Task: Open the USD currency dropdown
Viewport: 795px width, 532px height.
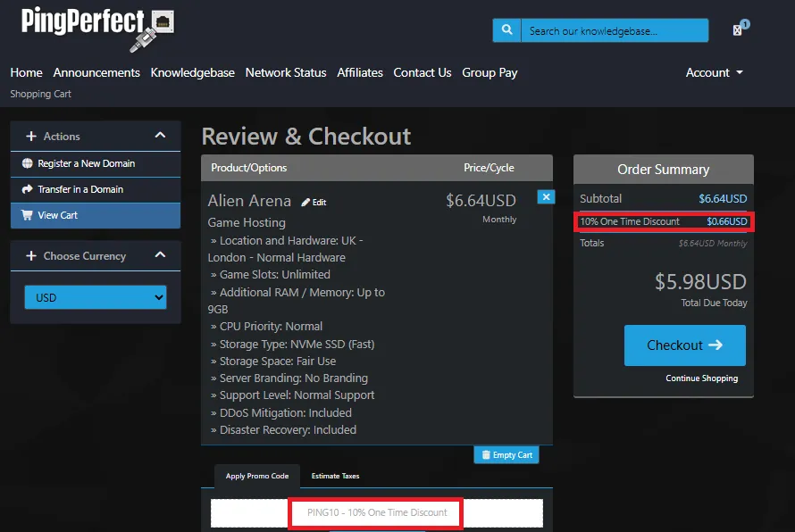Action: pyautogui.click(x=96, y=297)
